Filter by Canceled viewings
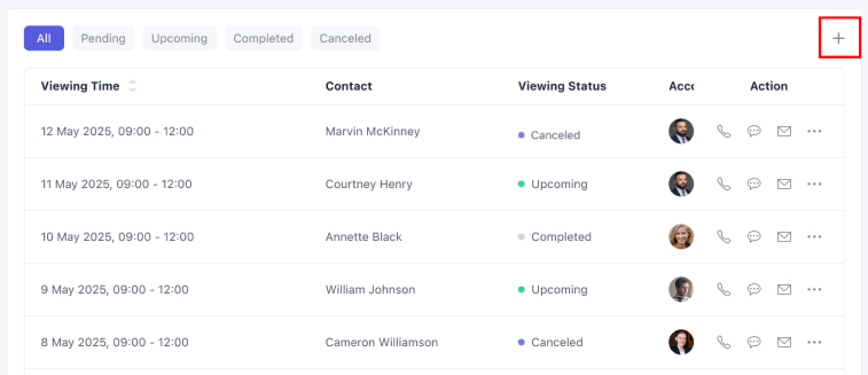This screenshot has height=375, width=868. pos(345,38)
